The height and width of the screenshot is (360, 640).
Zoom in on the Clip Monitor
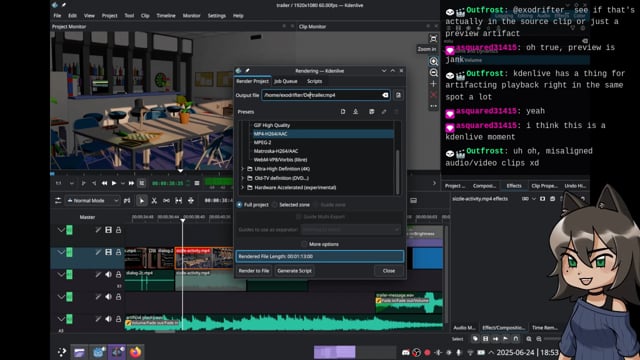[433, 61]
